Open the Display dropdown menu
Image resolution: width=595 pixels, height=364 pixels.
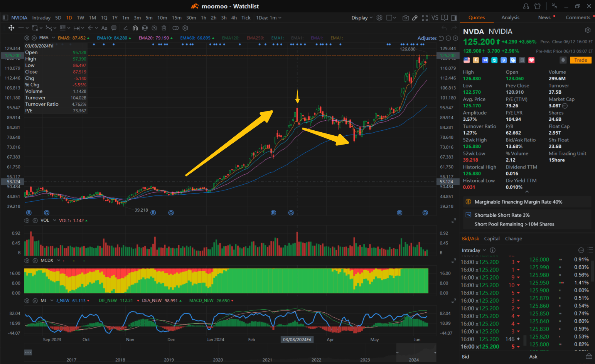tap(362, 18)
